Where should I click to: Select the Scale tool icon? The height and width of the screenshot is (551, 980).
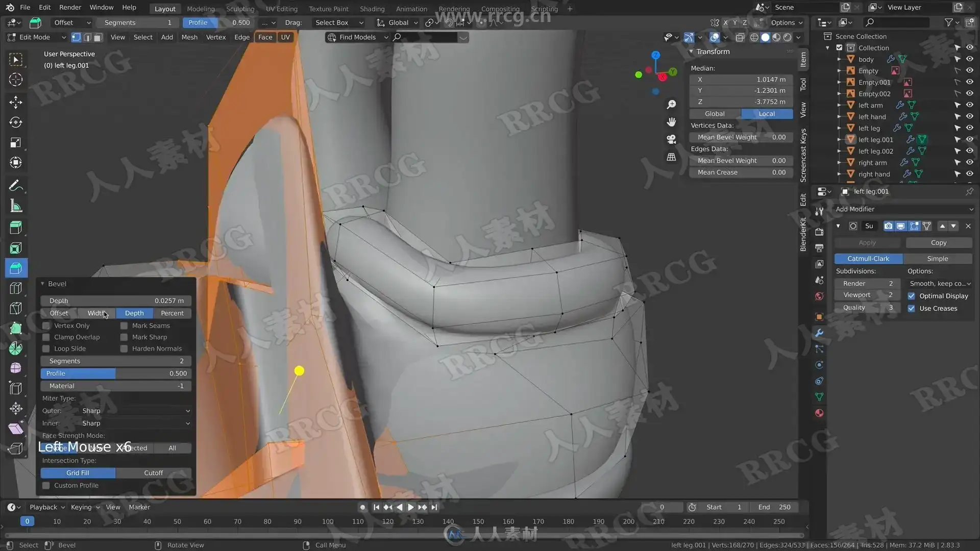pyautogui.click(x=15, y=143)
